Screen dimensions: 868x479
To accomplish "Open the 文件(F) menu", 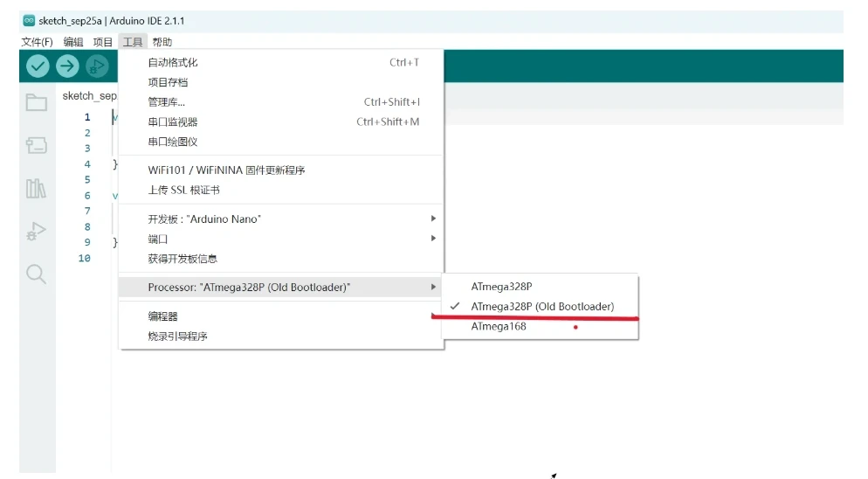I will (x=37, y=42).
